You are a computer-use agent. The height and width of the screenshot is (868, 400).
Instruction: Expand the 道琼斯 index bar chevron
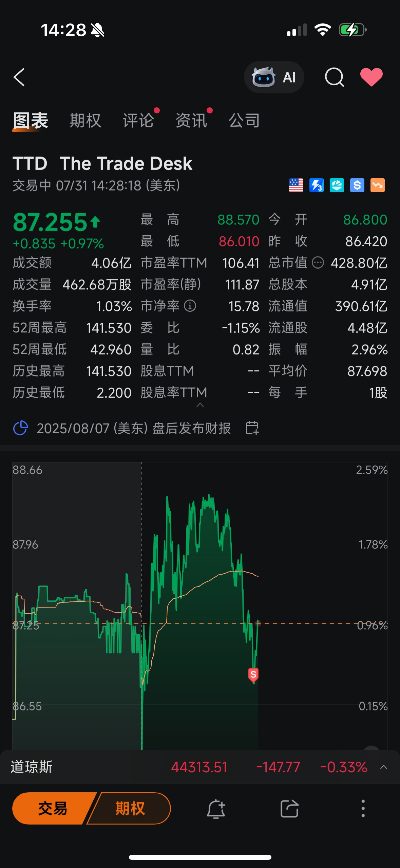[x=384, y=767]
